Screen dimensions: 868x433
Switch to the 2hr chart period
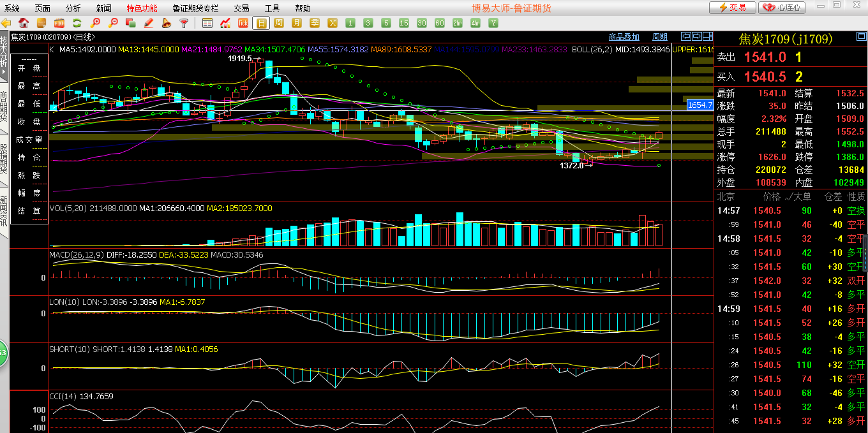click(x=458, y=23)
